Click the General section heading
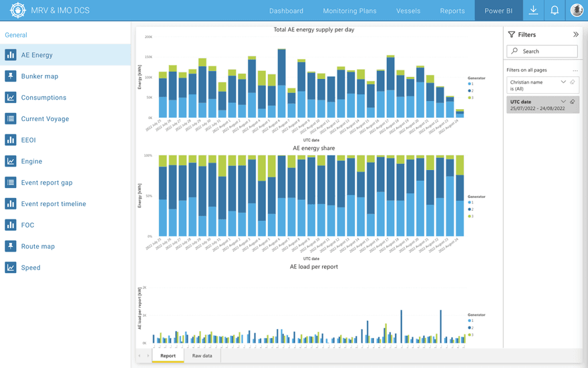This screenshot has height=368, width=588. (16, 35)
